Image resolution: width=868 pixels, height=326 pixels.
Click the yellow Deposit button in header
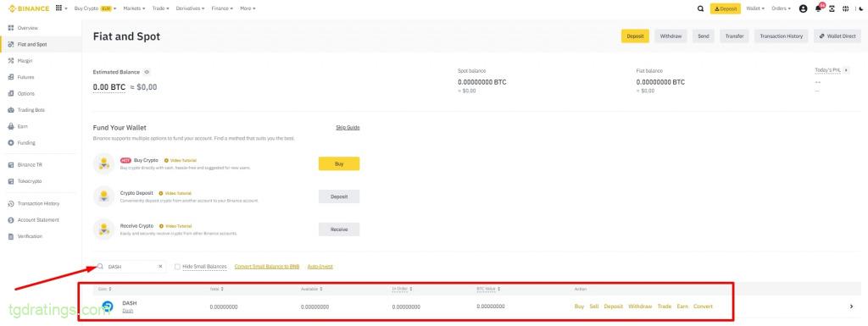[x=726, y=8]
